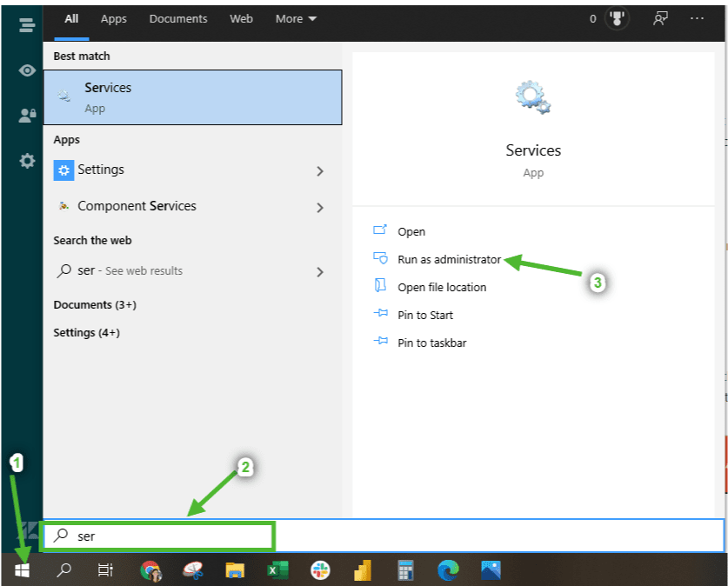Switch to the Documents search tab

point(178,19)
